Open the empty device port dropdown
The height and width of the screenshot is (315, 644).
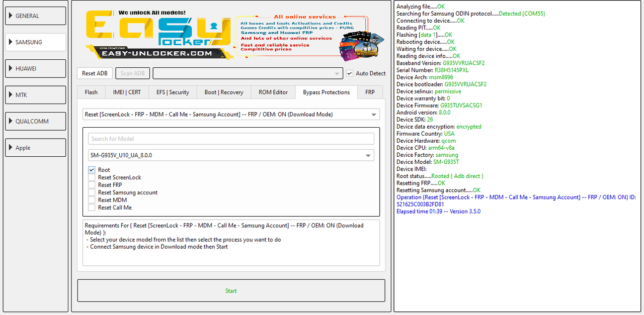coord(248,73)
